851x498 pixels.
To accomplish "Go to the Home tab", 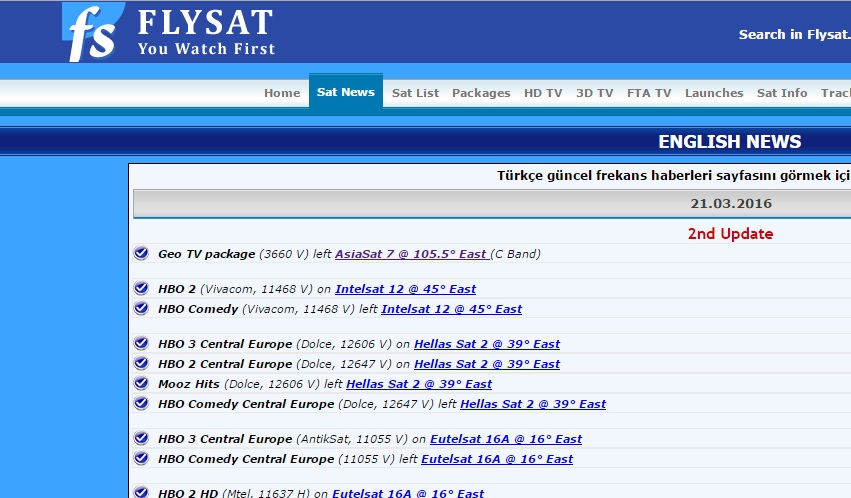I will [x=282, y=93].
